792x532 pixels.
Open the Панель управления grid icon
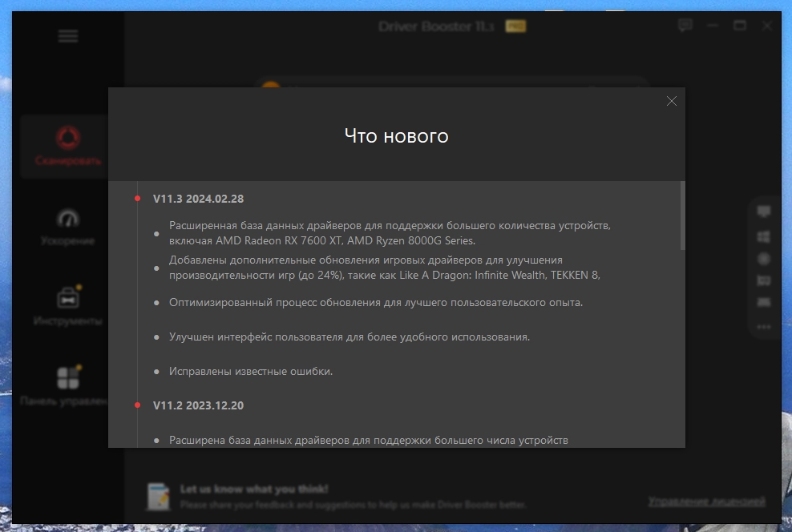[x=68, y=377]
